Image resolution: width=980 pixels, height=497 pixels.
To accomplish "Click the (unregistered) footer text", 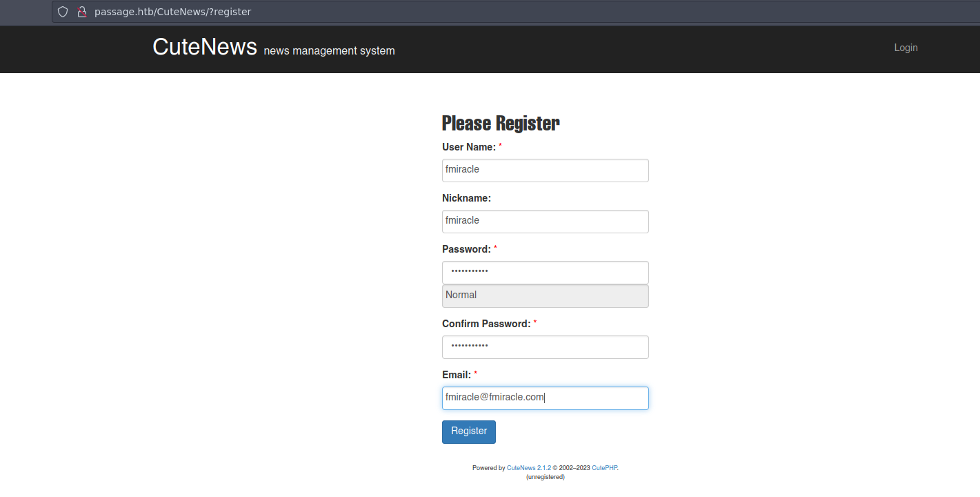I will [x=545, y=477].
